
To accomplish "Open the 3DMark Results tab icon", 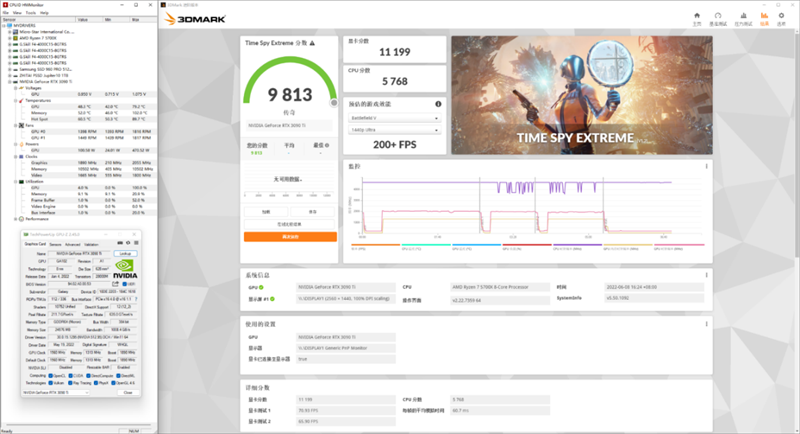I will pos(764,16).
